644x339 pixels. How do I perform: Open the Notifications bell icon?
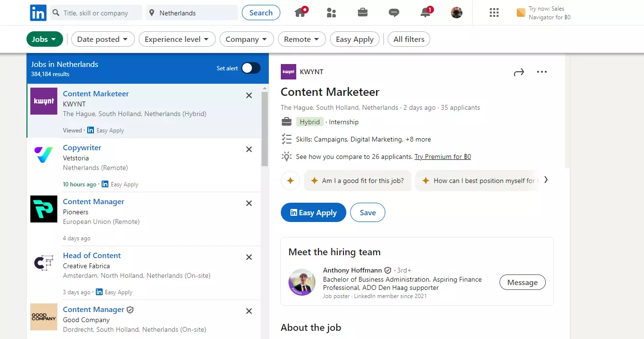(x=426, y=13)
